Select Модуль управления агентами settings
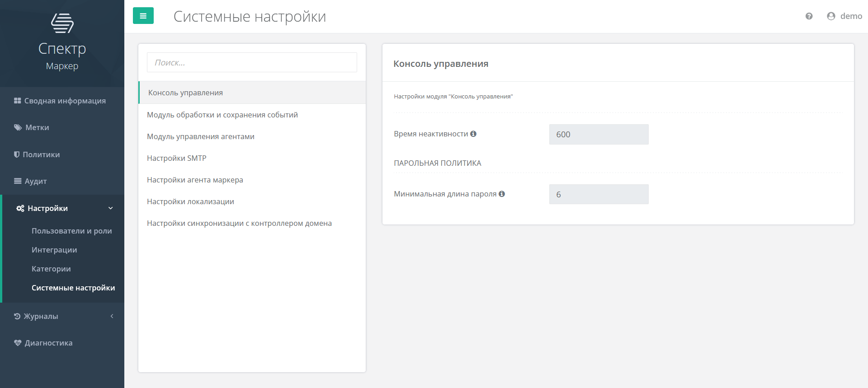The image size is (868, 388). click(201, 136)
